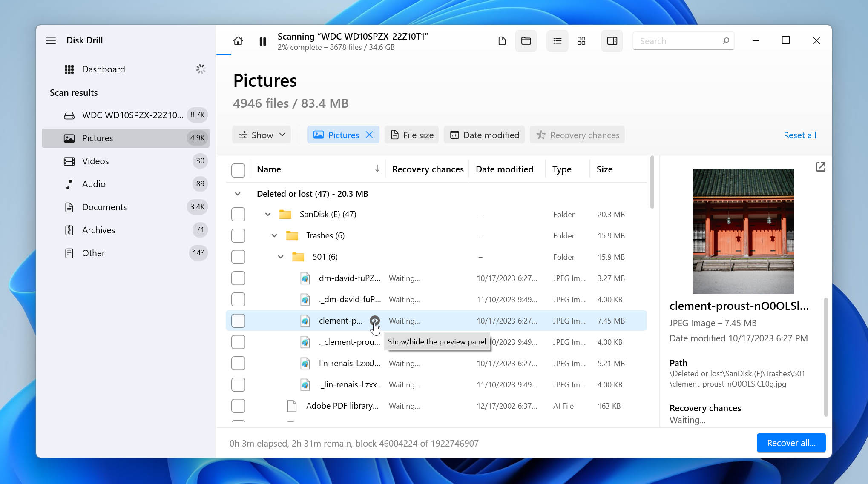The width and height of the screenshot is (868, 484).
Task: Click the save file icon in toolbar
Action: (501, 40)
